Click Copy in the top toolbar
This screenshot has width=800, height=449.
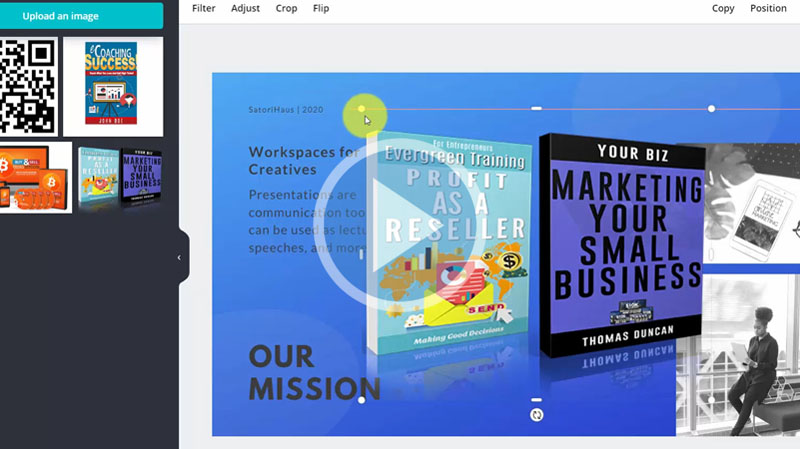pyautogui.click(x=723, y=8)
